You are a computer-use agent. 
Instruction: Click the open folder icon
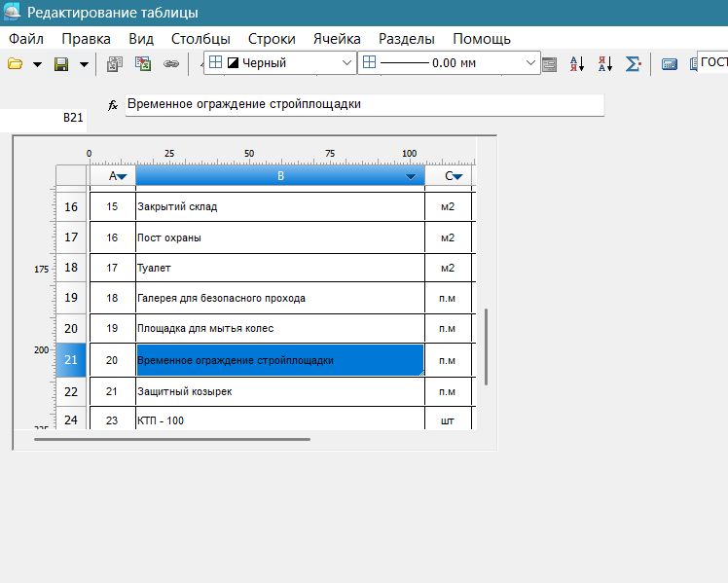click(15, 64)
